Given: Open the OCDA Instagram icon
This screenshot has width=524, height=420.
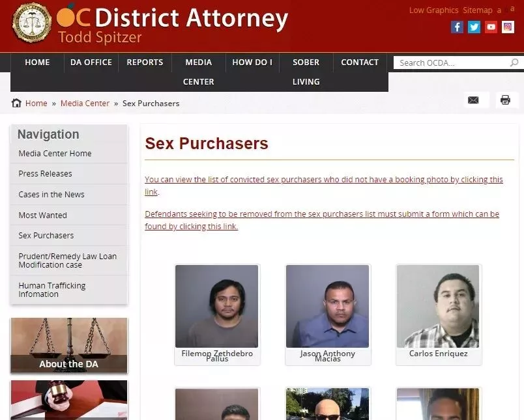Looking at the screenshot, I should coord(508,27).
